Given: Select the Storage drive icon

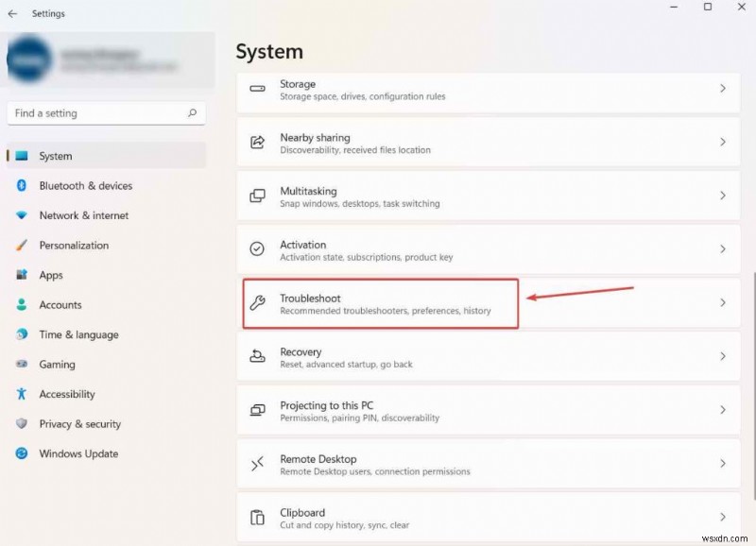Looking at the screenshot, I should (257, 89).
